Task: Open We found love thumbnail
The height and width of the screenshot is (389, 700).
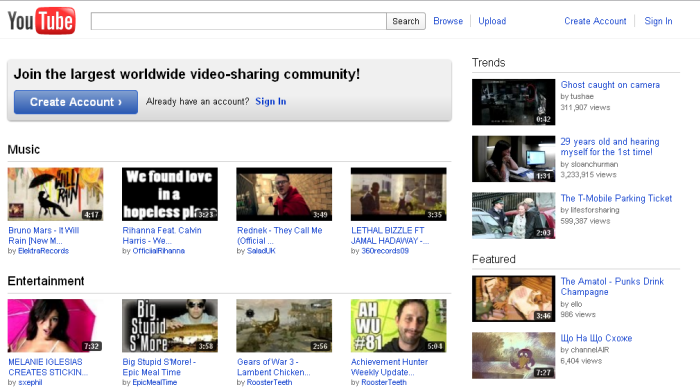Action: point(170,194)
